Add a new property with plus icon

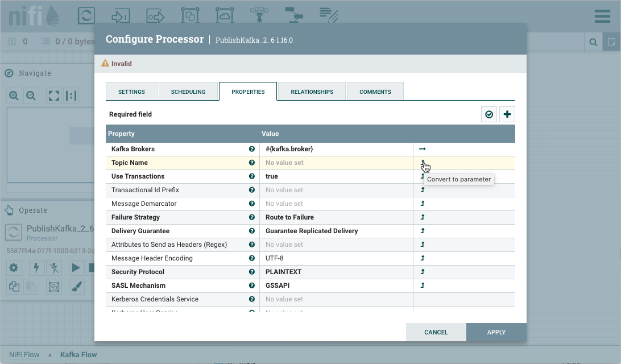point(507,114)
